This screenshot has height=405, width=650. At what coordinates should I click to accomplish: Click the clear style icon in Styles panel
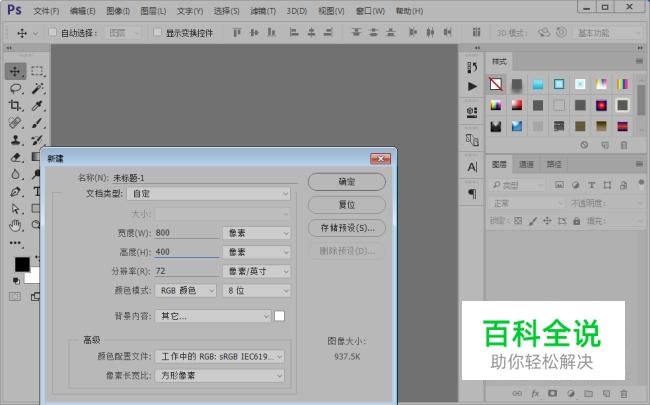[584, 145]
